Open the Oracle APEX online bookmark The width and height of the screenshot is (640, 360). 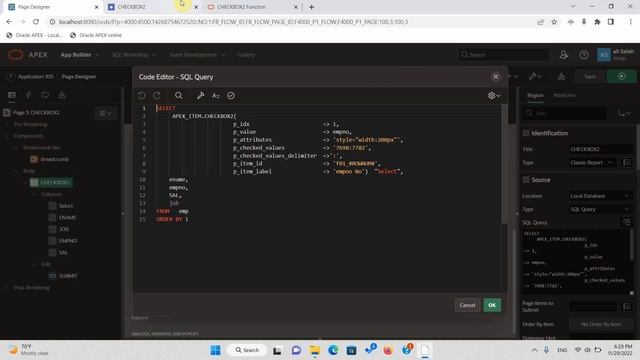pyautogui.click(x=96, y=35)
